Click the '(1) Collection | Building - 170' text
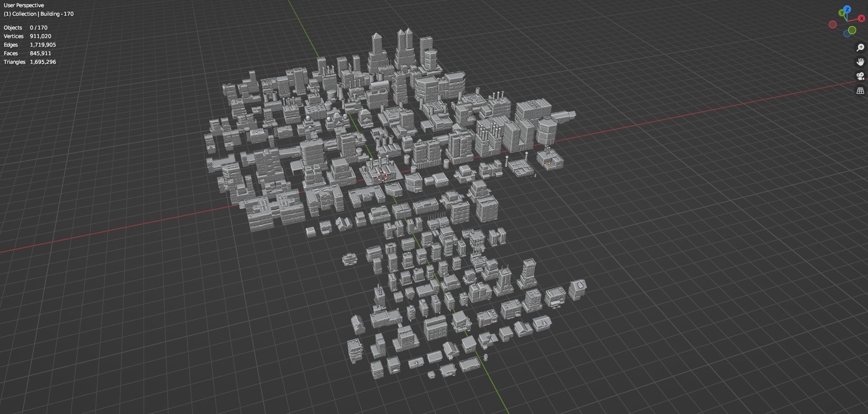868x414 pixels. pos(39,14)
